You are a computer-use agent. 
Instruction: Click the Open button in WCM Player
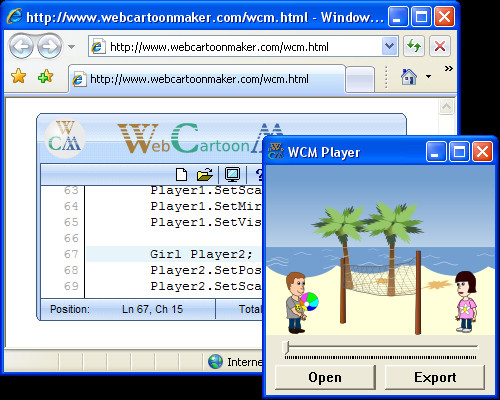tap(325, 377)
